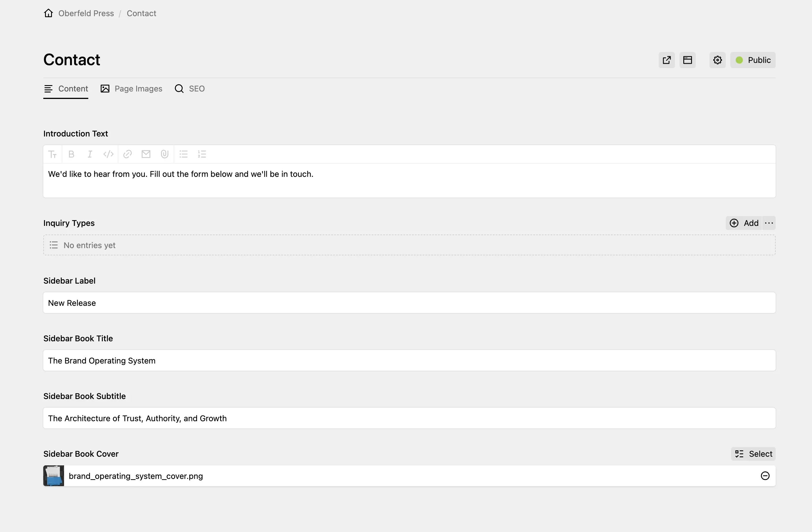
Task: Open Public page status dropdown
Action: pyautogui.click(x=753, y=60)
